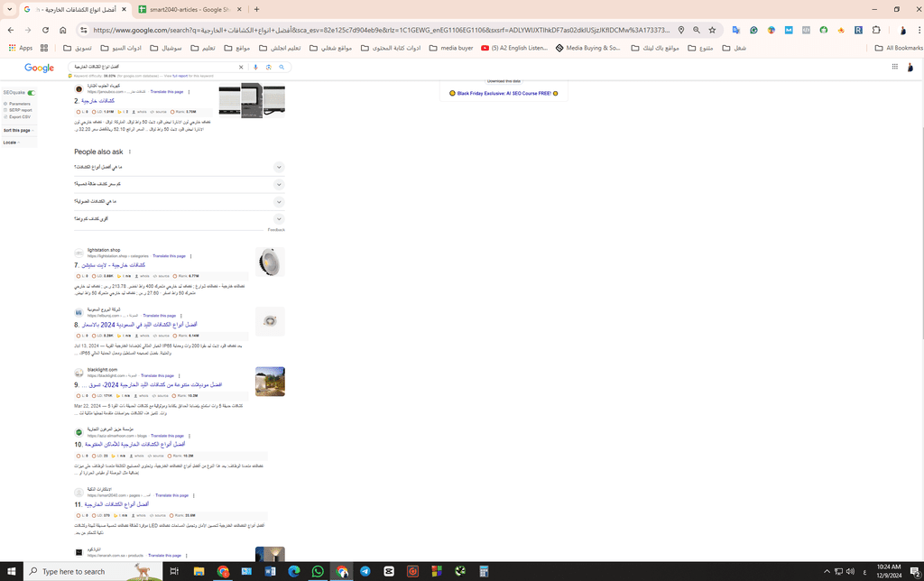Open File Explorer from the taskbar
The height and width of the screenshot is (581, 924).
[199, 571]
